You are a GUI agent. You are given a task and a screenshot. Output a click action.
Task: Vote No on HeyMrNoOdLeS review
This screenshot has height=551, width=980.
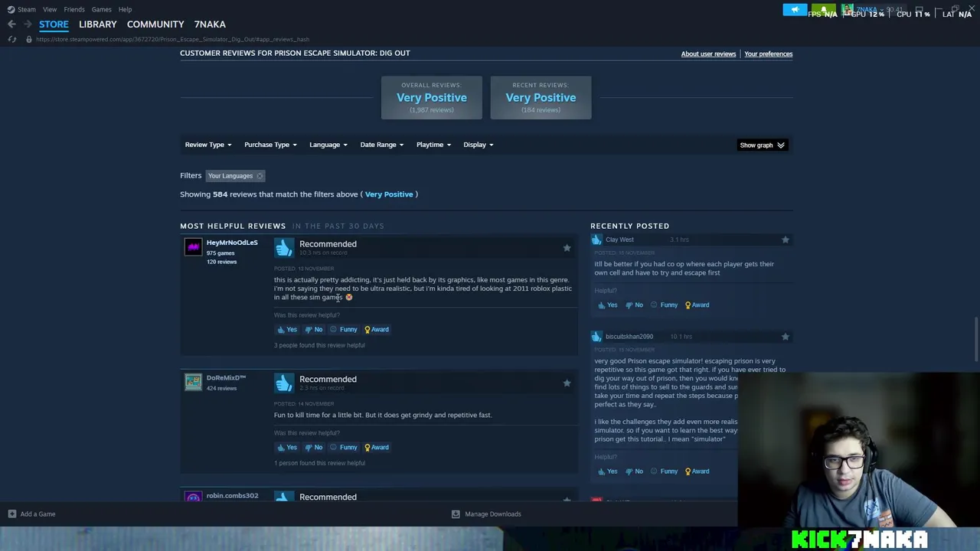[x=314, y=329]
